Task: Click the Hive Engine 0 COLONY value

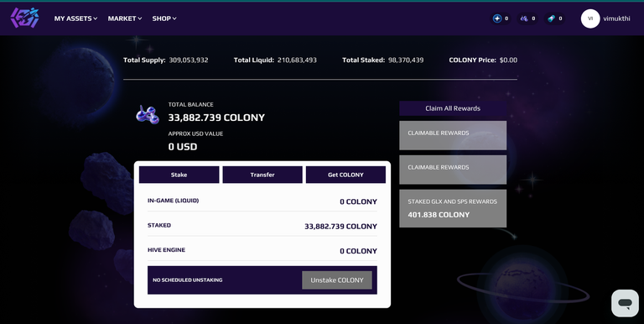Action: 358,251
